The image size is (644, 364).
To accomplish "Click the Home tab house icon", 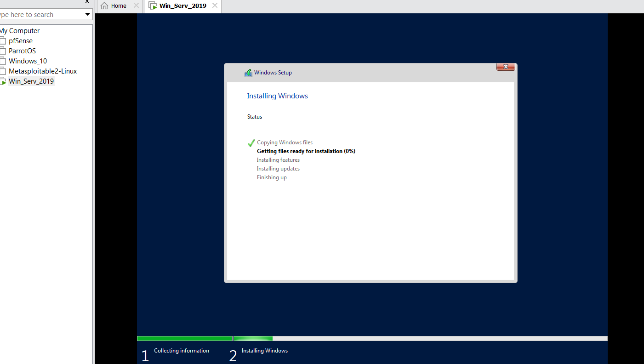I will pyautogui.click(x=104, y=6).
